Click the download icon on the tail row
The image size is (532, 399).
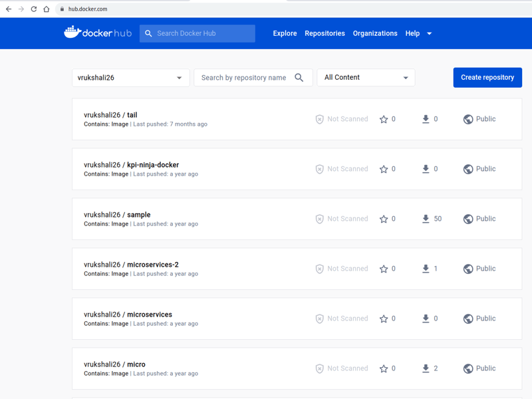[426, 119]
